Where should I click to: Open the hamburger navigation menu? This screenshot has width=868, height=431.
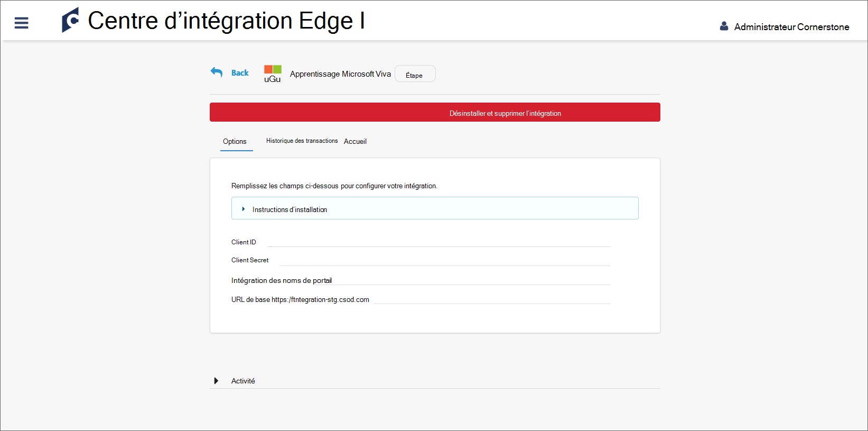tap(21, 23)
